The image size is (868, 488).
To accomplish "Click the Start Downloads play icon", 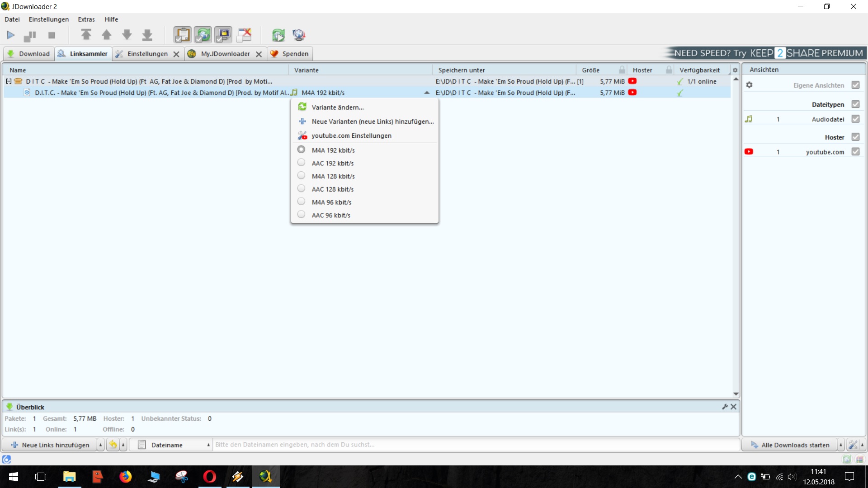I will [x=11, y=35].
